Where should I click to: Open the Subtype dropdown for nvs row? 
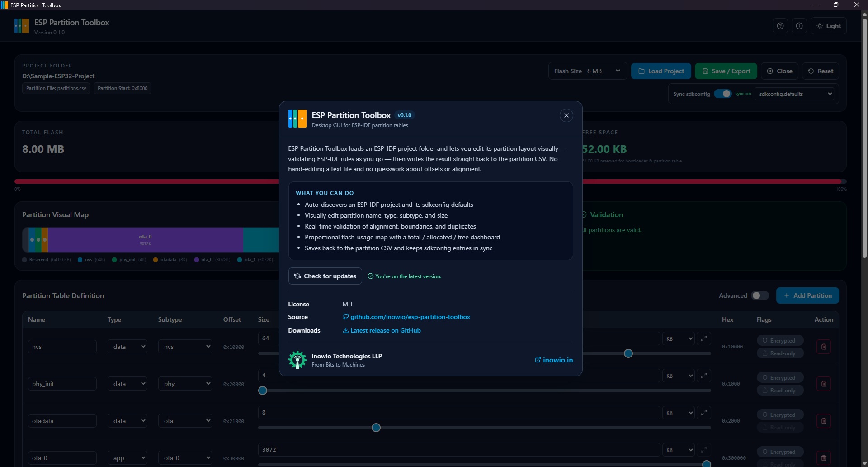pyautogui.click(x=185, y=347)
